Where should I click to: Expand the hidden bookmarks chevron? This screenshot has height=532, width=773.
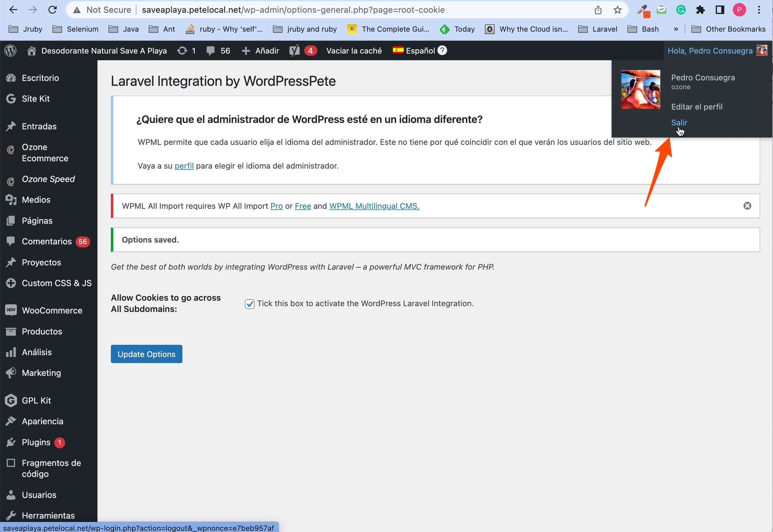click(x=676, y=29)
